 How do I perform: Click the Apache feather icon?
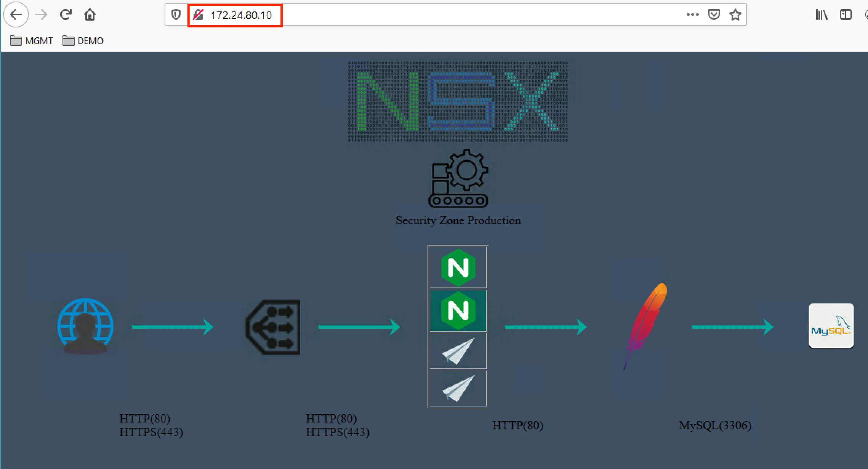645,326
